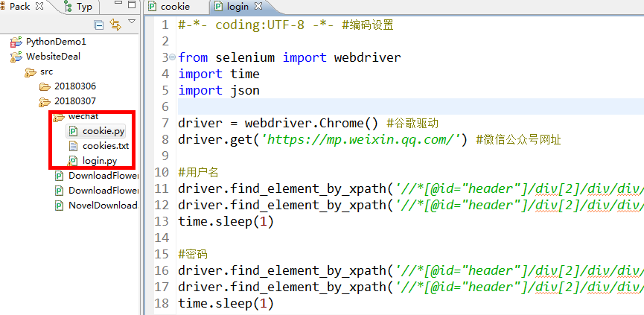The width and height of the screenshot is (644, 315).
Task: Click line number 18 in gutter
Action: tap(162, 304)
